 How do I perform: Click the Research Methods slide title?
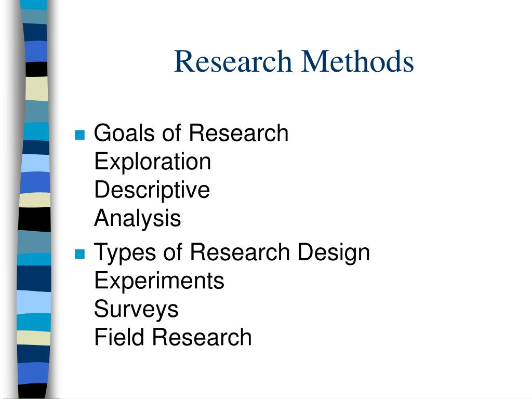pos(294,61)
